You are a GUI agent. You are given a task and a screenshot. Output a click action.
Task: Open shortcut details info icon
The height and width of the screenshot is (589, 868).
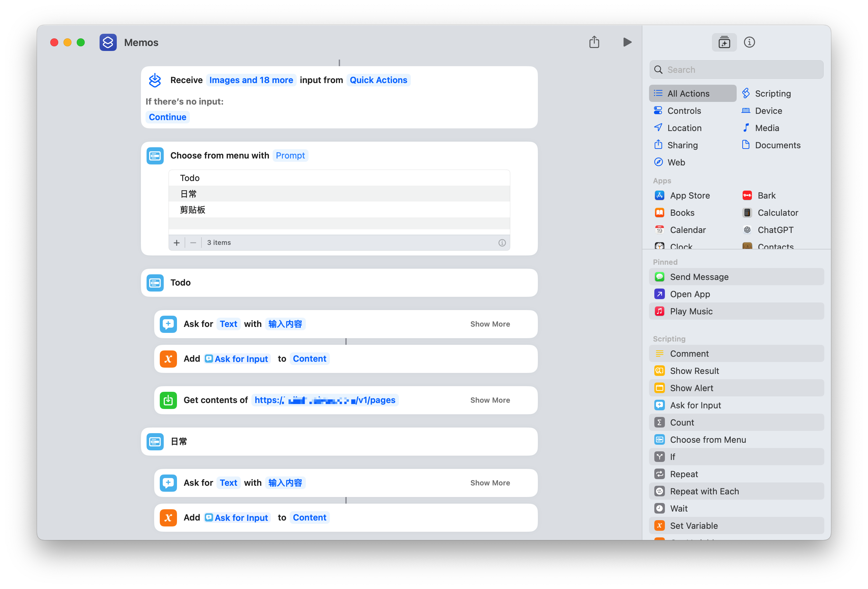point(749,42)
